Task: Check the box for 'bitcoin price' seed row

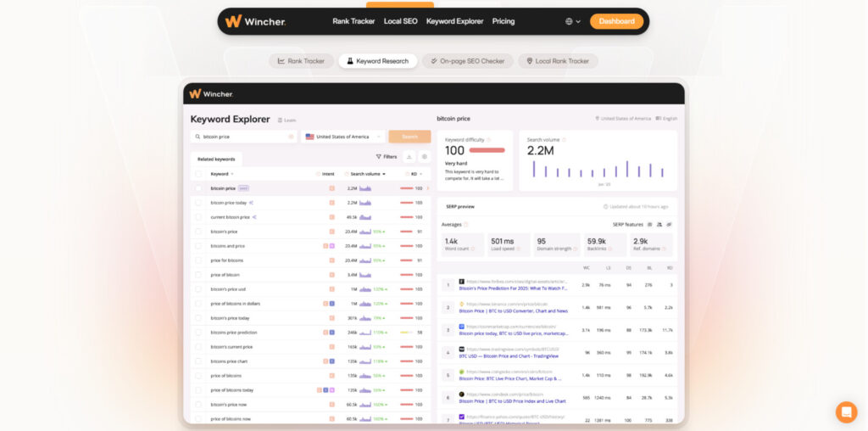Action: tap(198, 188)
